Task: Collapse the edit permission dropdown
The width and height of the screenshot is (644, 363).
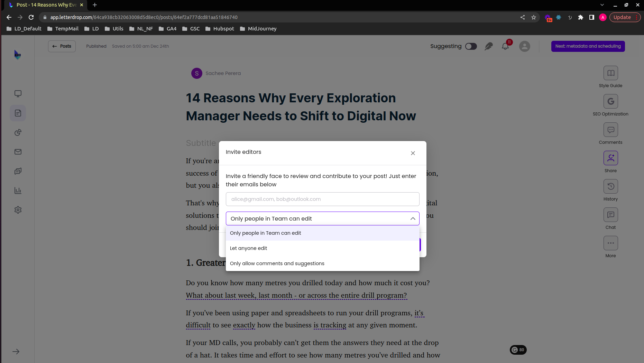Action: (413, 218)
